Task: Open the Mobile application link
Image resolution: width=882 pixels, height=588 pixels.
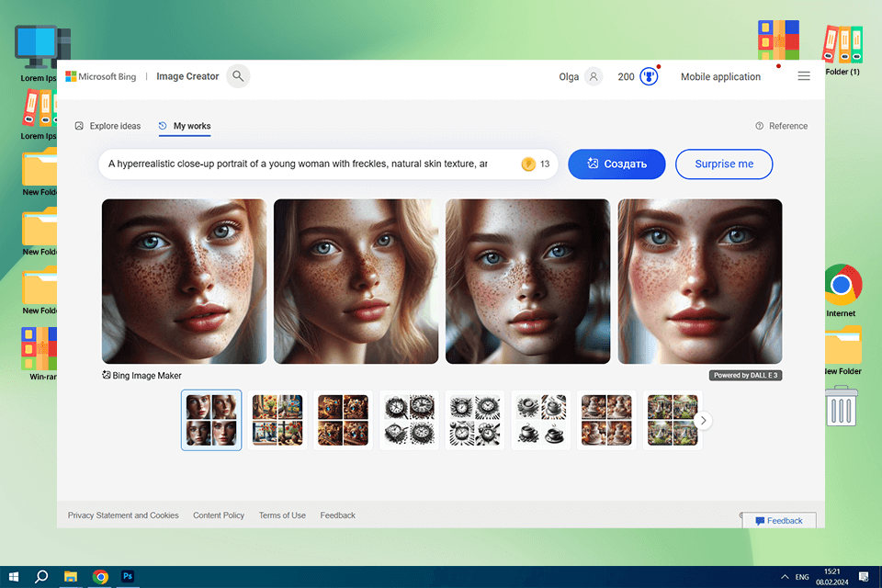Action: [x=720, y=77]
